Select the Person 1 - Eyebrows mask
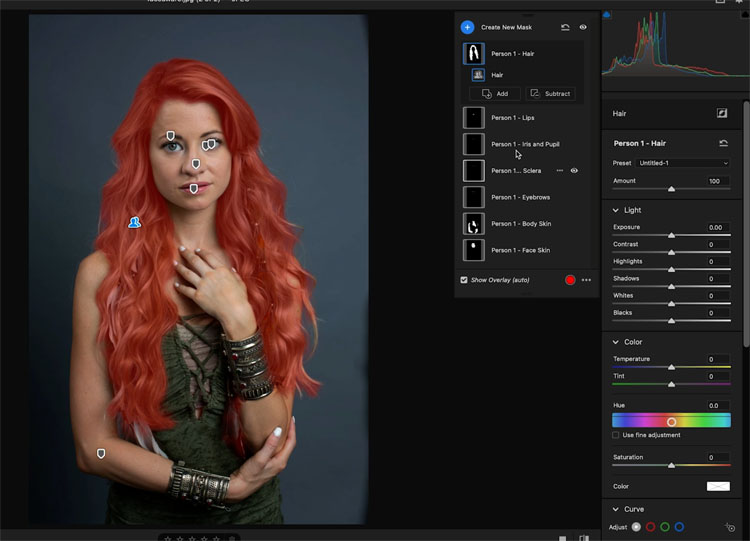Image resolution: width=750 pixels, height=541 pixels. pyautogui.click(x=520, y=197)
